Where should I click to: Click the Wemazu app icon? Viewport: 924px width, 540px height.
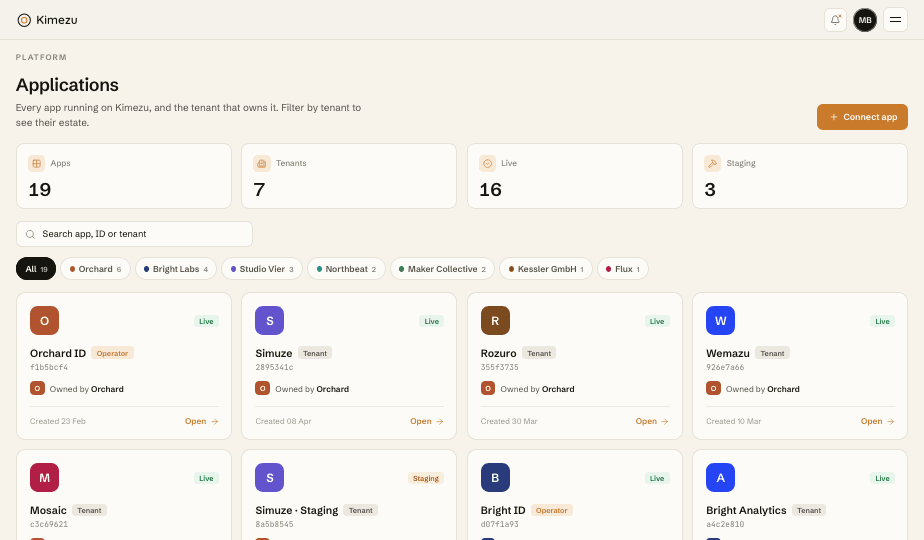click(720, 321)
